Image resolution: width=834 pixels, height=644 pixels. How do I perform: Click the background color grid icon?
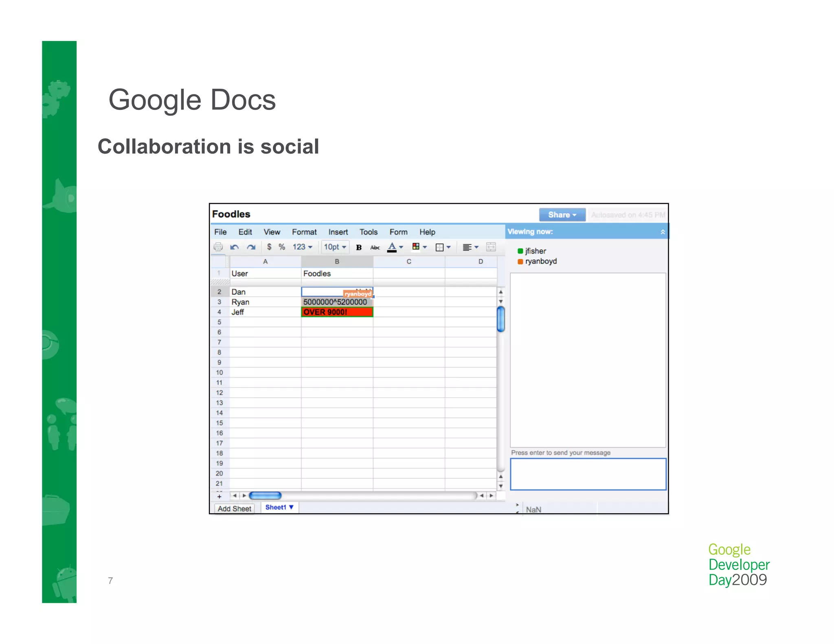click(x=416, y=246)
